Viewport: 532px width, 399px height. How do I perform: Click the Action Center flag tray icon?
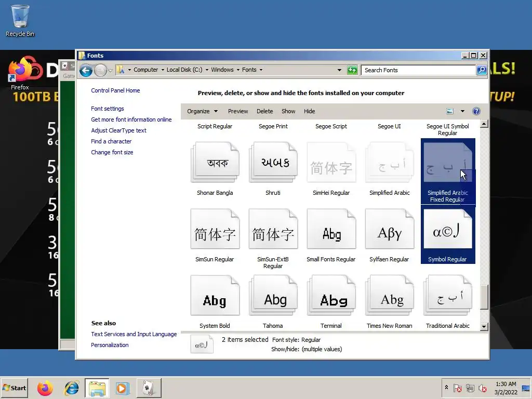(457, 388)
